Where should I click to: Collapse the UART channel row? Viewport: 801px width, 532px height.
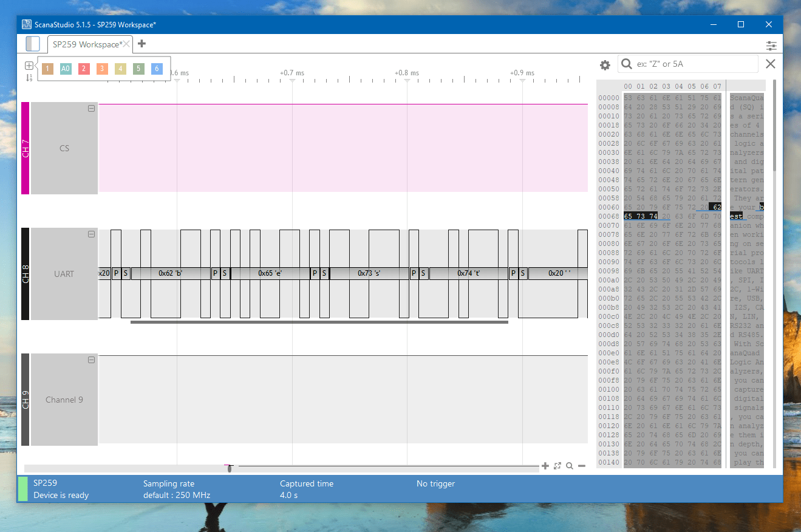coord(91,234)
